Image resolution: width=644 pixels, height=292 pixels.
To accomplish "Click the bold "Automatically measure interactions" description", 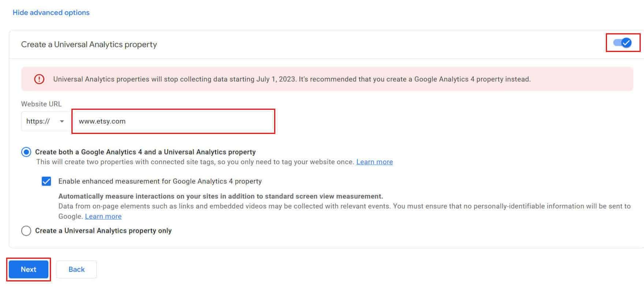I will (220, 196).
